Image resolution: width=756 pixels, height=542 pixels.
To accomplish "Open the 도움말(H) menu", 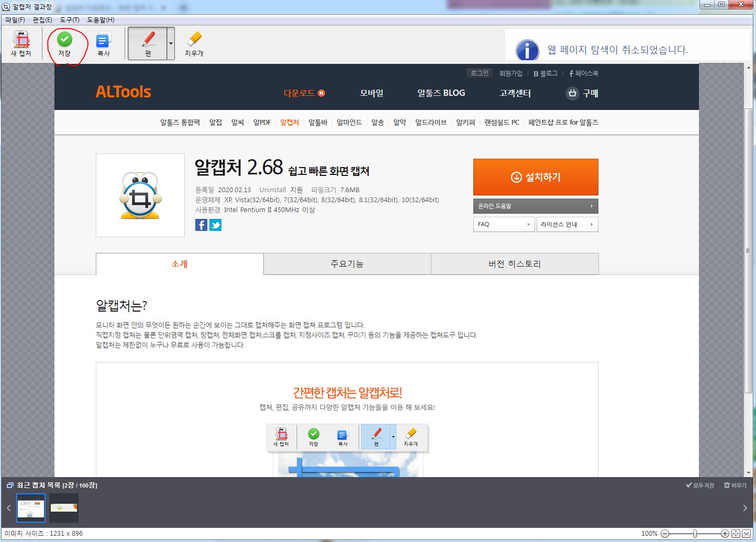I will (x=101, y=20).
